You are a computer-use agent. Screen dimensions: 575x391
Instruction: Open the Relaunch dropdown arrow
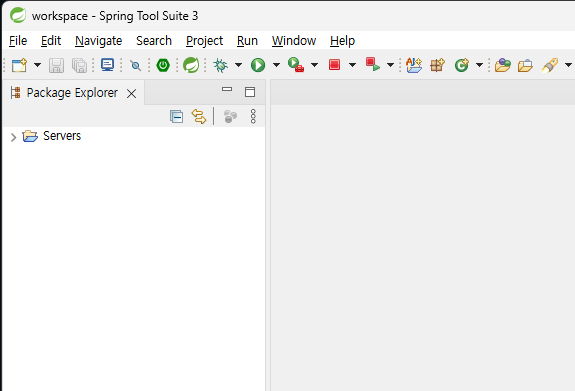coord(391,65)
